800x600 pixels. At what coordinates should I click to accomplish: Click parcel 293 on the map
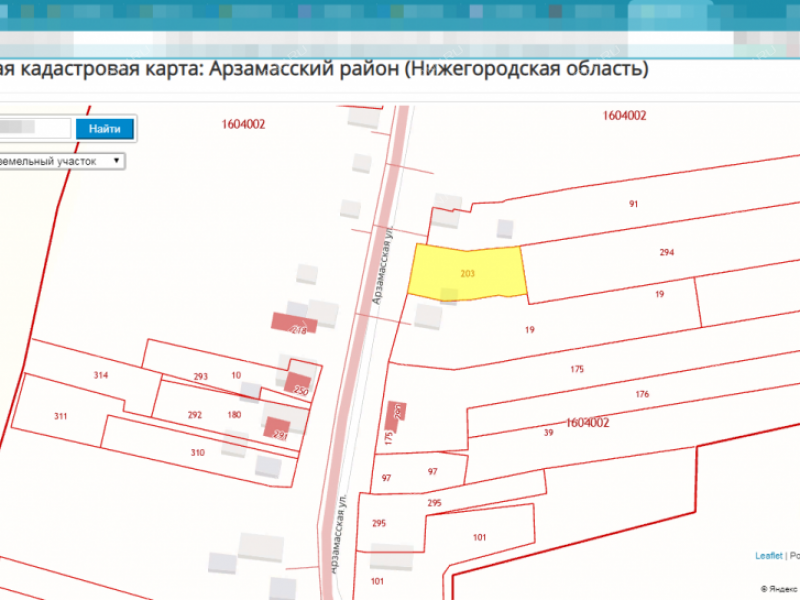coord(200,376)
